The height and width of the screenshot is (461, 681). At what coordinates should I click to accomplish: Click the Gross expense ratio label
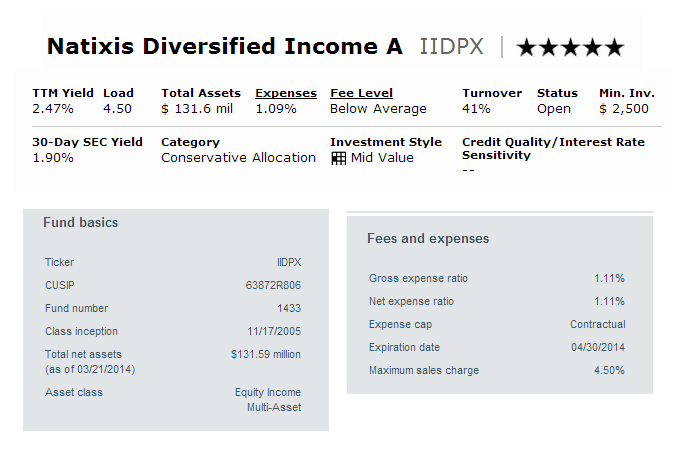(x=418, y=279)
